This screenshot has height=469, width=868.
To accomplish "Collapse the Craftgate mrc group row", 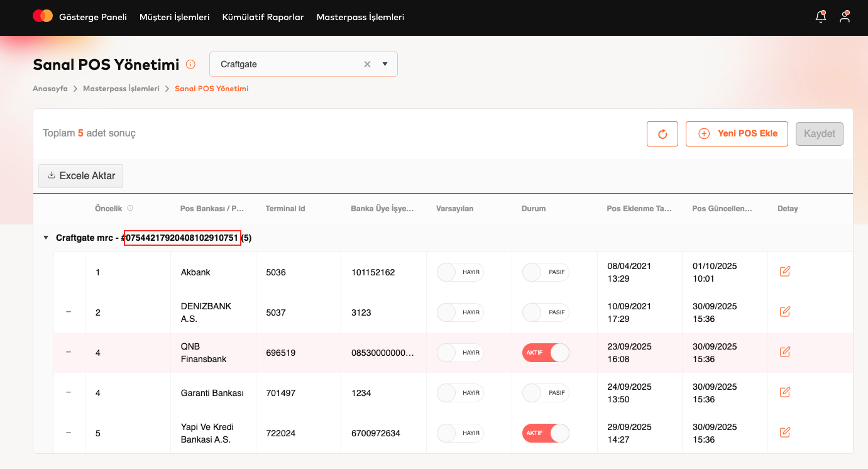I will pos(45,238).
